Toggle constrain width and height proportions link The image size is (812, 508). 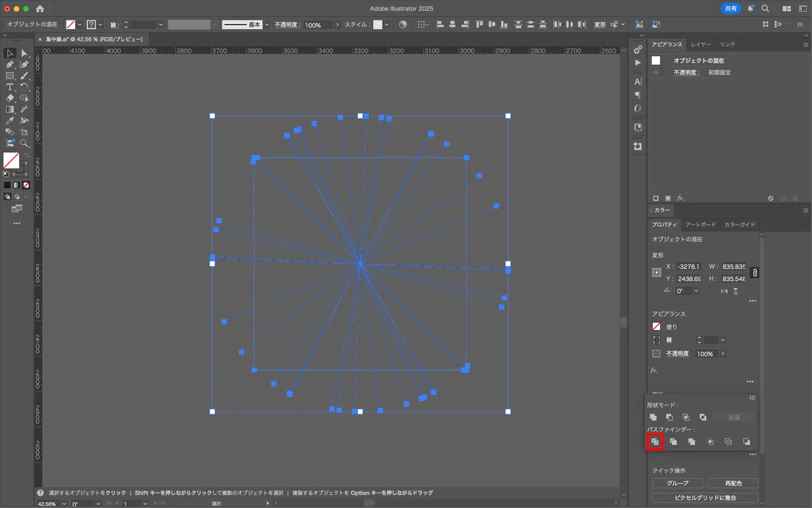pos(754,272)
